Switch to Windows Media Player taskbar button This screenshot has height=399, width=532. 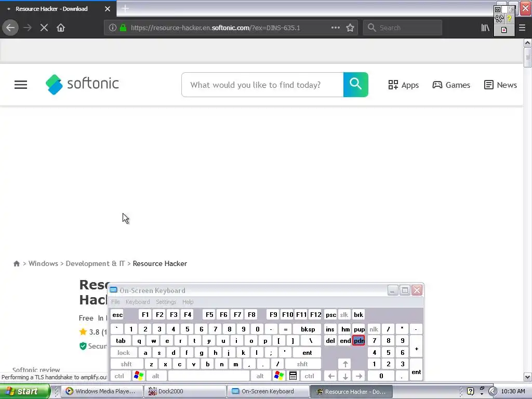click(101, 391)
